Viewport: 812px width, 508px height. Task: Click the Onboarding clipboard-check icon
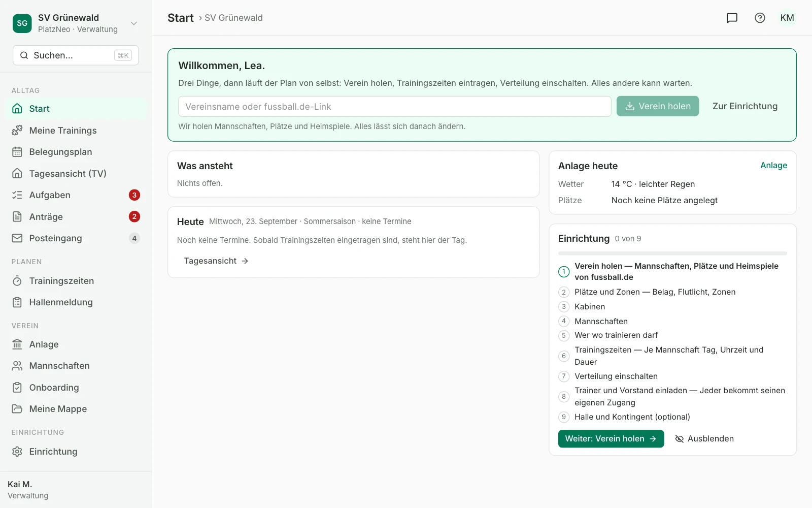coord(17,388)
